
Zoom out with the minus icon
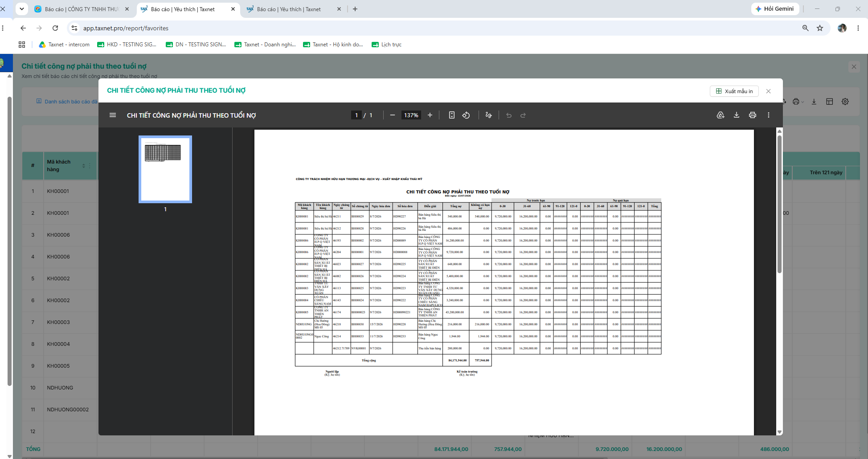tap(392, 115)
